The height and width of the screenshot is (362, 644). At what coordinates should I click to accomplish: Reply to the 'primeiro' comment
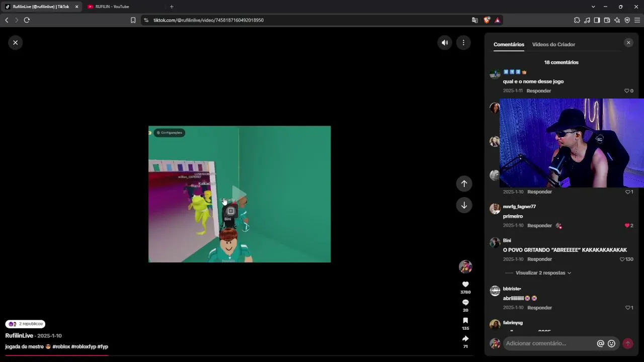(x=539, y=226)
